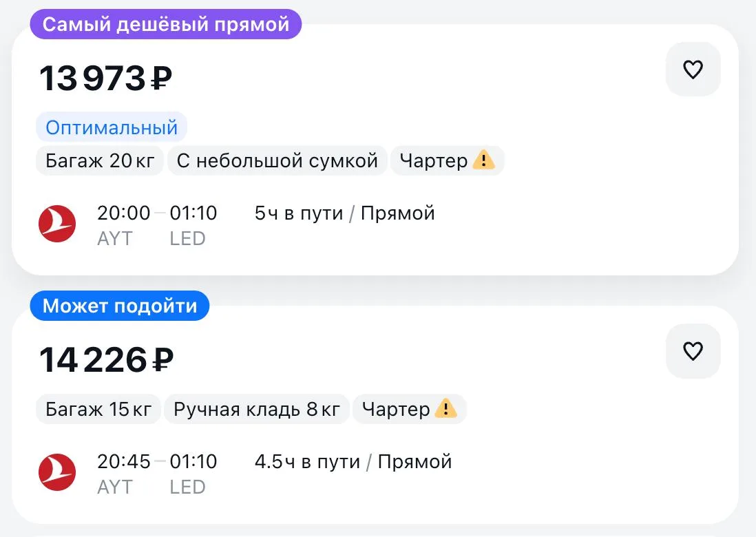Select the Оптимальный tag
This screenshot has height=537, width=756.
112,127
